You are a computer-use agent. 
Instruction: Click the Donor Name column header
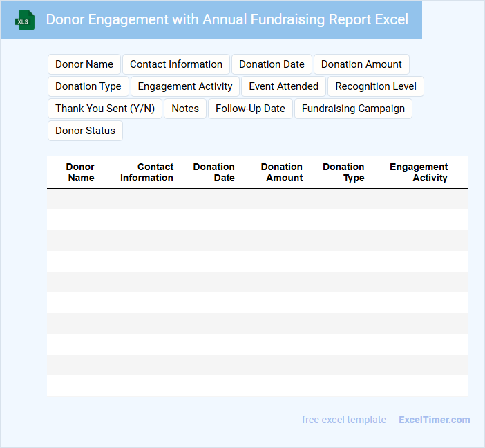tap(81, 172)
